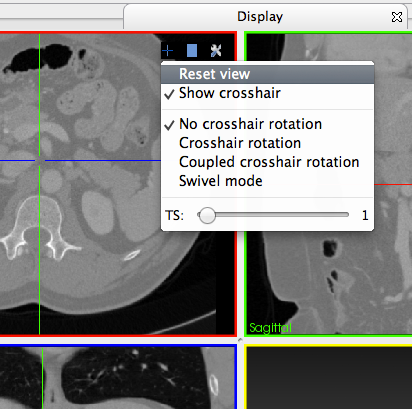Click the TS slider handle
Screen dimensions: 412x409
coord(207,215)
